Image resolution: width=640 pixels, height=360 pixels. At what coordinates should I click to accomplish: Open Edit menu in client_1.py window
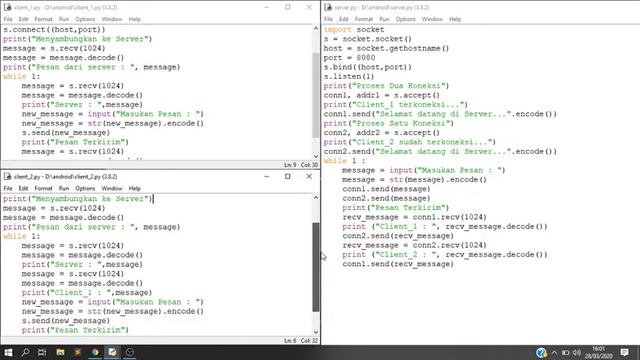click(23, 19)
